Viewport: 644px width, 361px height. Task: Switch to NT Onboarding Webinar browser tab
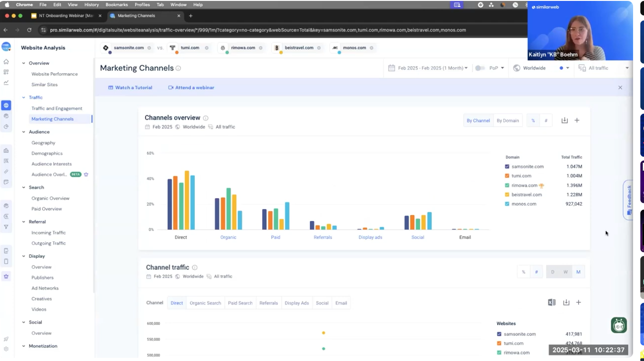coord(66,15)
